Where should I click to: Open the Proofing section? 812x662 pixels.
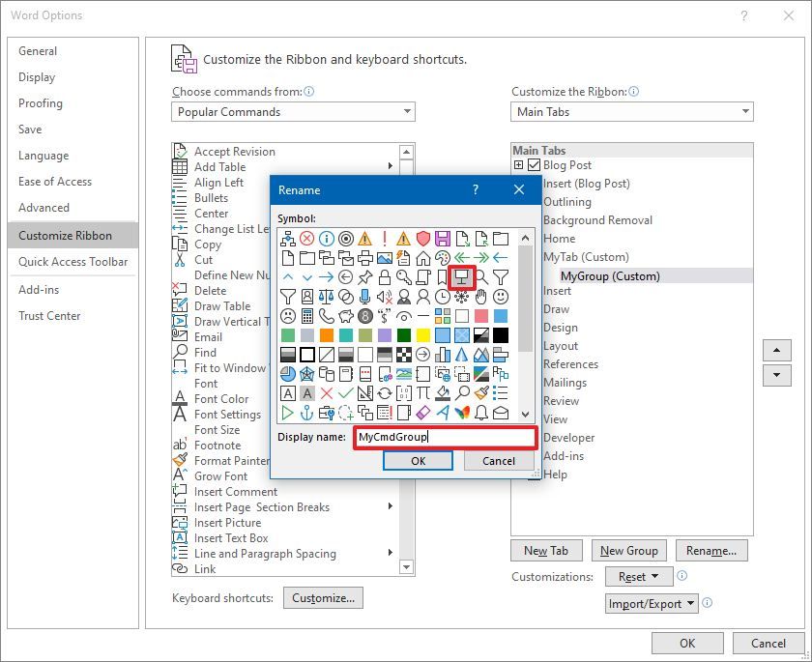40,103
